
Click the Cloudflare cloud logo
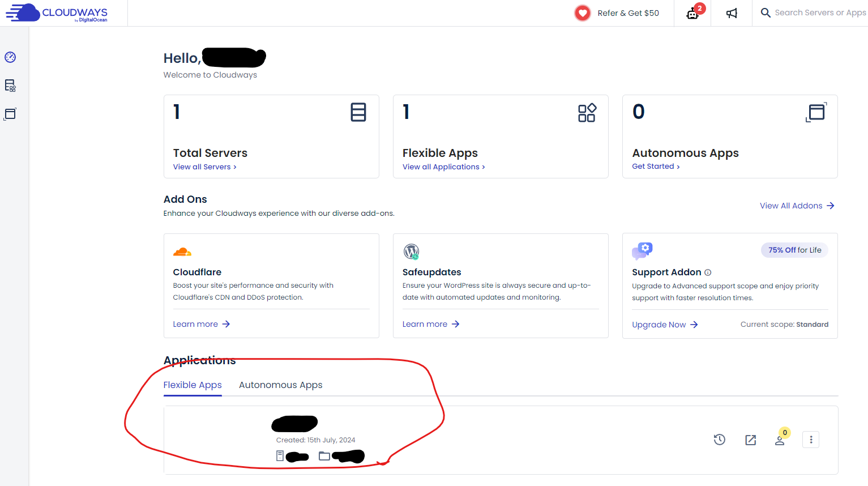click(182, 251)
